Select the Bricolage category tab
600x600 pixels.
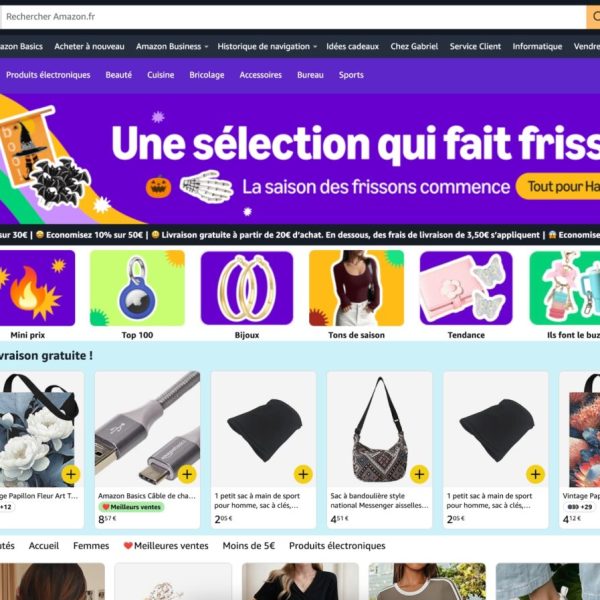[x=207, y=75]
